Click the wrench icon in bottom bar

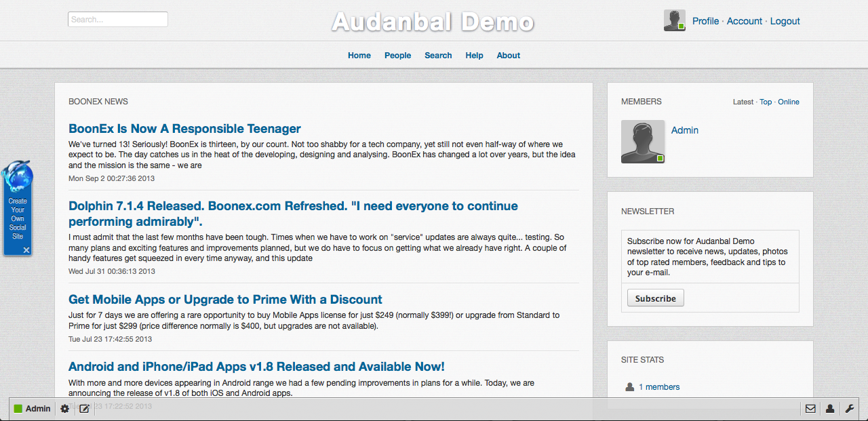click(849, 409)
